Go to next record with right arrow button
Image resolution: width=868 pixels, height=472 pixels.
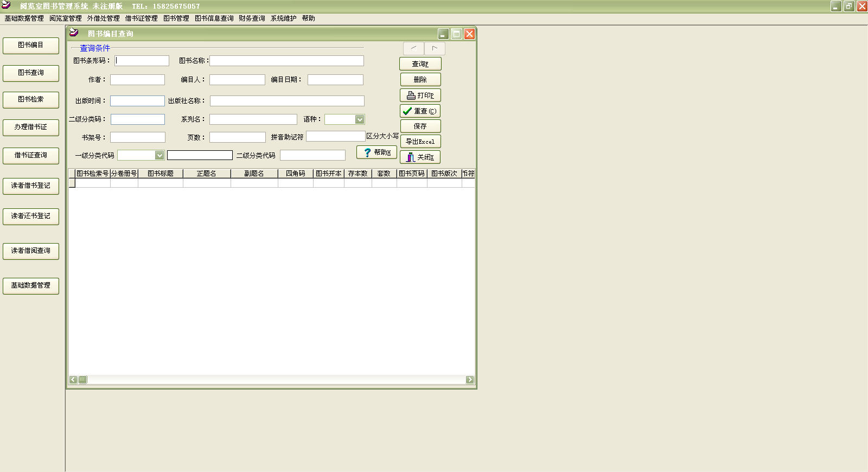coord(435,48)
